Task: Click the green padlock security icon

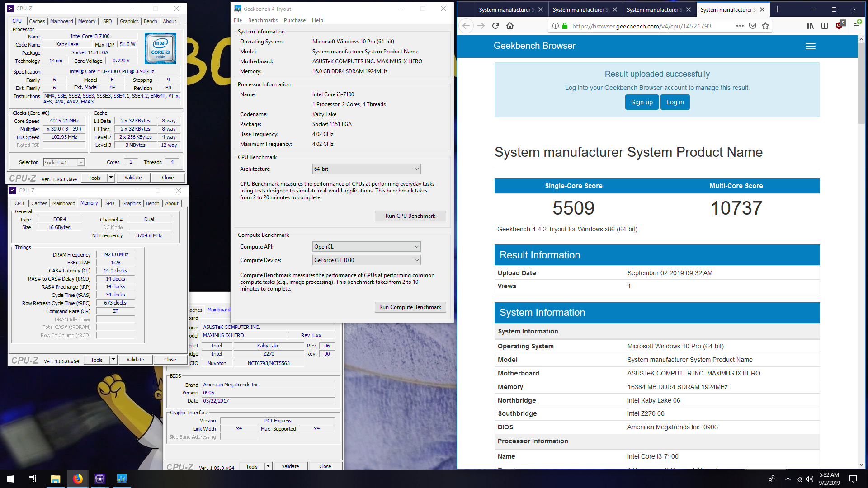Action: (x=565, y=26)
